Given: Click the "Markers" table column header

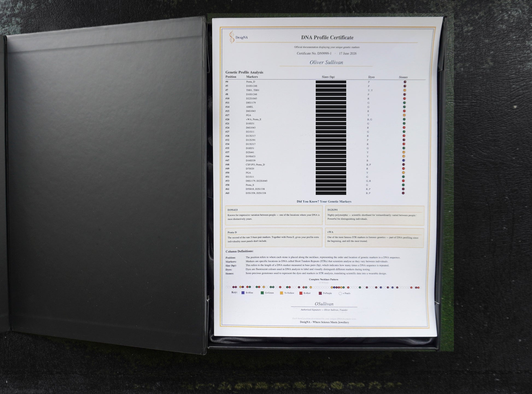Looking at the screenshot, I should point(252,77).
